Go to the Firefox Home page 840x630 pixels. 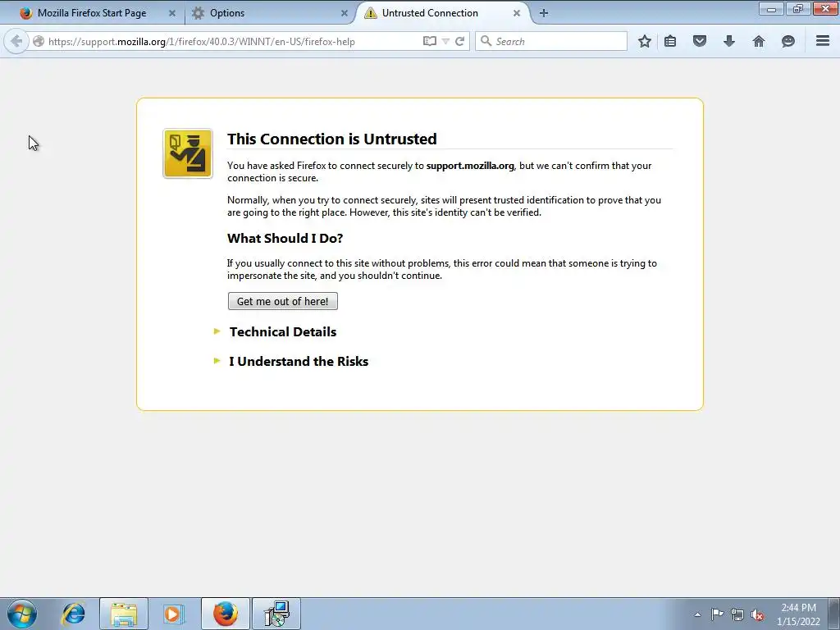coord(759,41)
